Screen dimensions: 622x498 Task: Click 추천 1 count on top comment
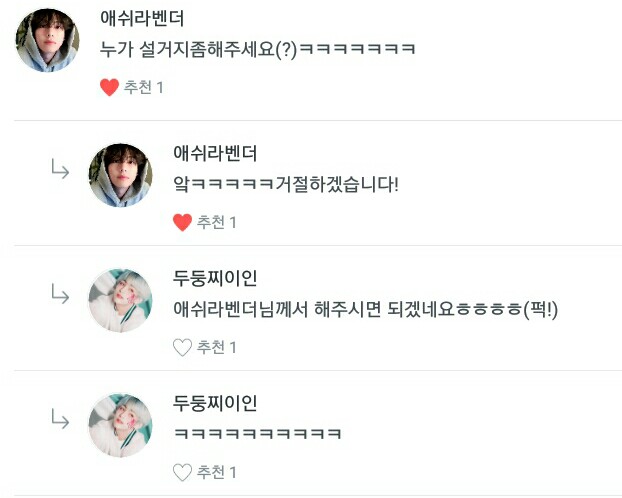point(144,87)
